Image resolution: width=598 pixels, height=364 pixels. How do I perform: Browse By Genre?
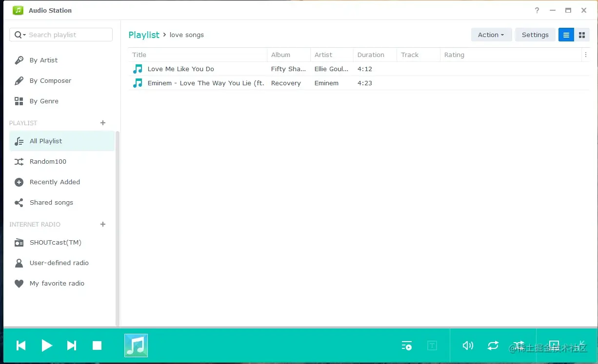point(61,101)
